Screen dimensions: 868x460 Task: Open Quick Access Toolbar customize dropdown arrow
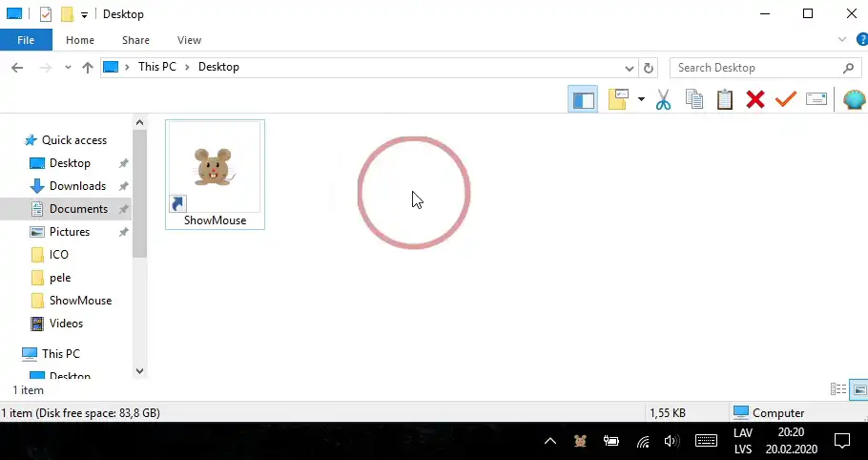84,15
